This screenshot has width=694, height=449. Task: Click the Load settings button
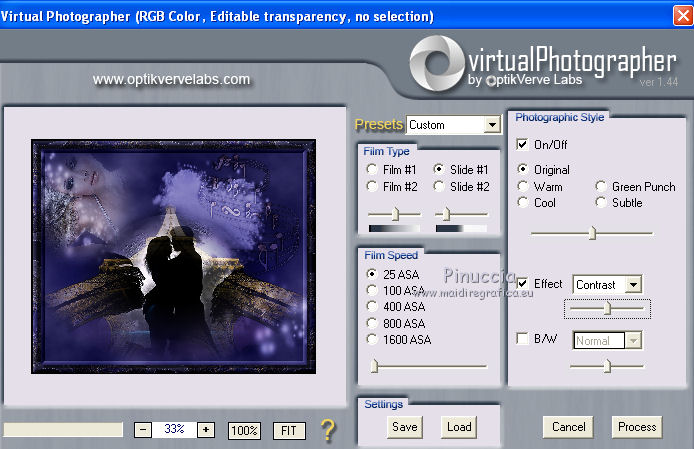[x=459, y=427]
